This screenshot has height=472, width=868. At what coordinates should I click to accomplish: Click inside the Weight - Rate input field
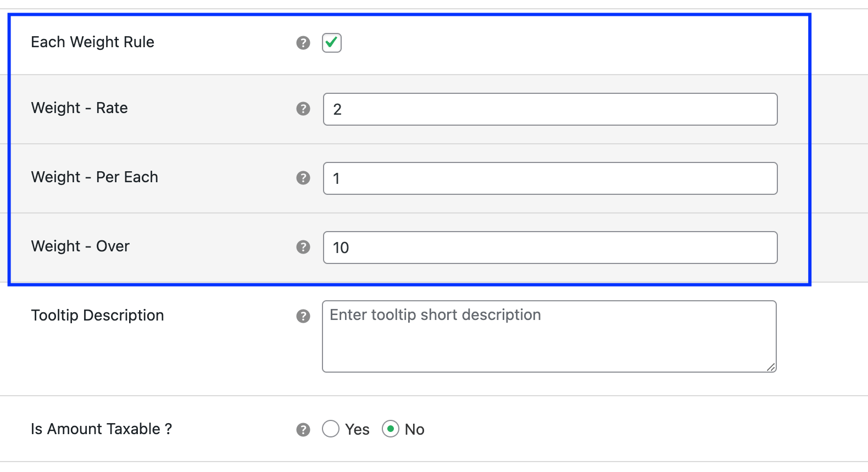(x=549, y=109)
